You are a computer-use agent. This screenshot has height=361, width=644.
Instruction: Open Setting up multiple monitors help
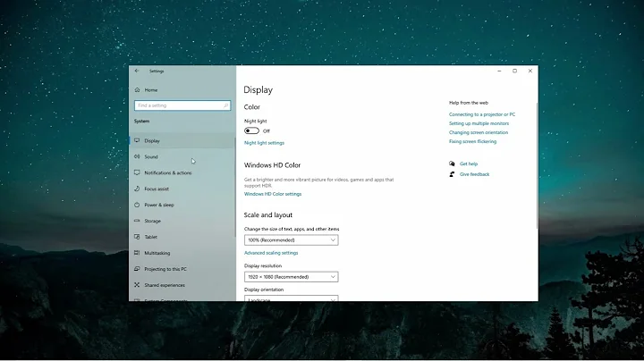tap(479, 123)
